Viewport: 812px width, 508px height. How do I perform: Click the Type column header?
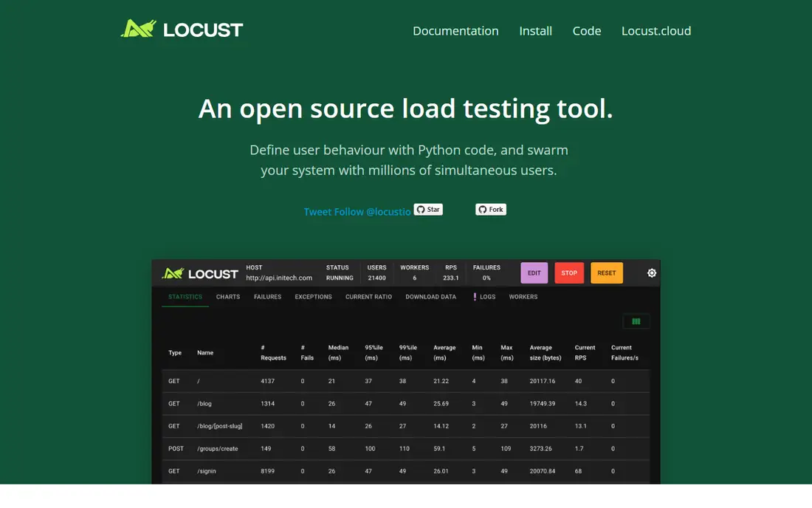[x=175, y=353]
